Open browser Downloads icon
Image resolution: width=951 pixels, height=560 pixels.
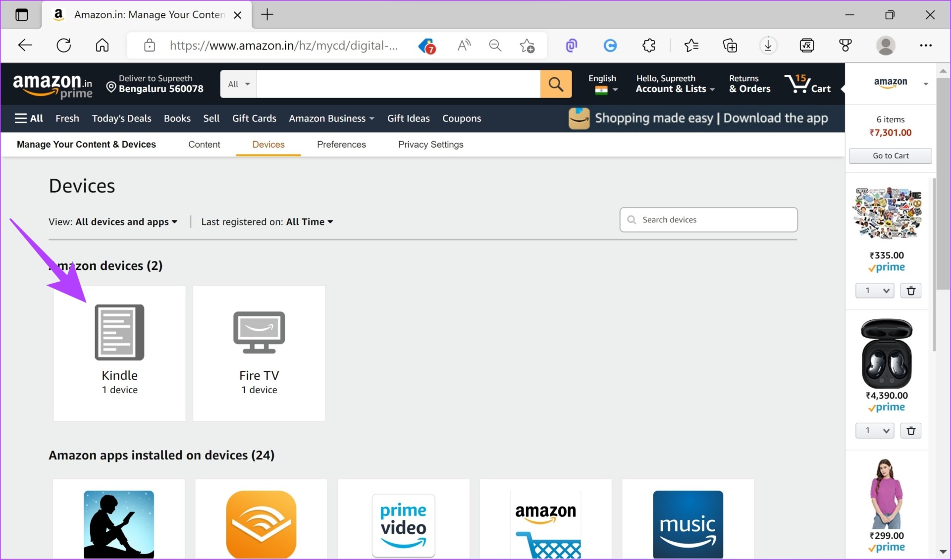tap(768, 46)
